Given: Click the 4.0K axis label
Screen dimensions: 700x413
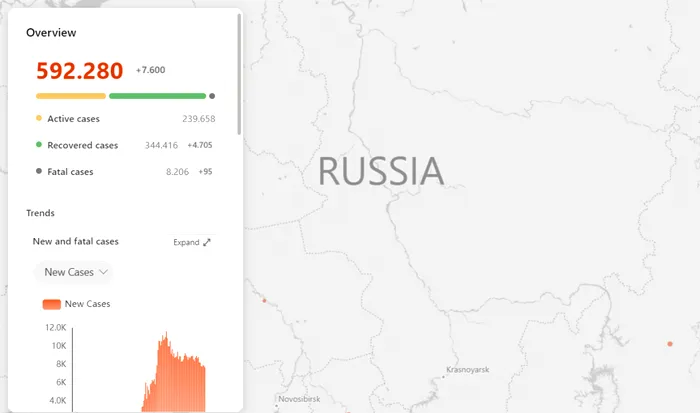Looking at the screenshot, I should pyautogui.click(x=58, y=400).
